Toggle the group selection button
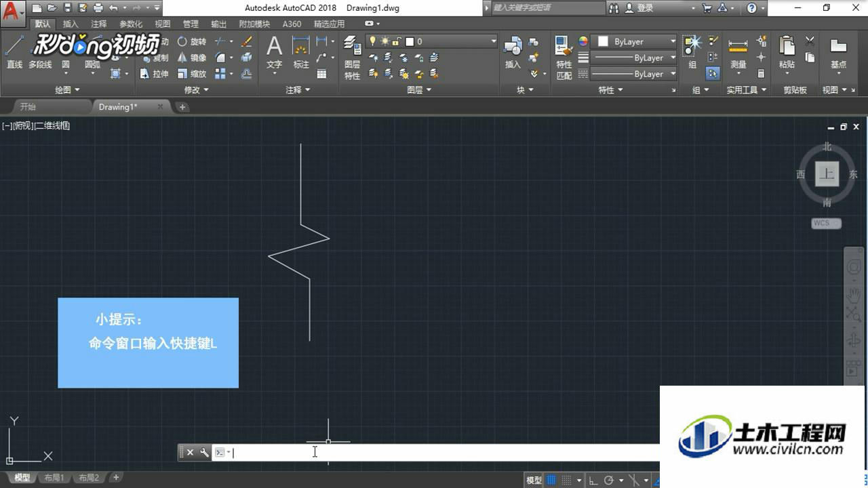Viewport: 868px width, 488px height. click(713, 73)
